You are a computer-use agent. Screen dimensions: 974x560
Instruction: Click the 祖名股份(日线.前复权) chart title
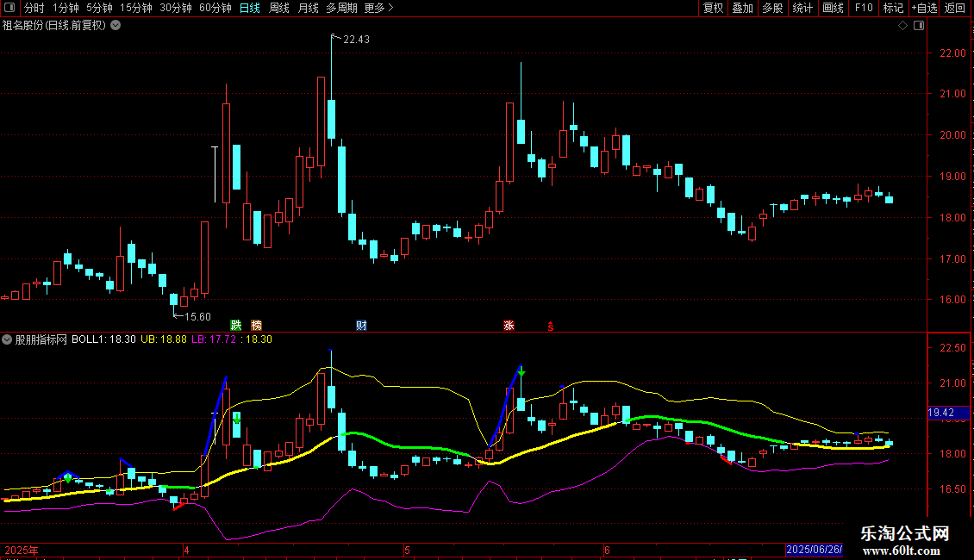point(54,26)
